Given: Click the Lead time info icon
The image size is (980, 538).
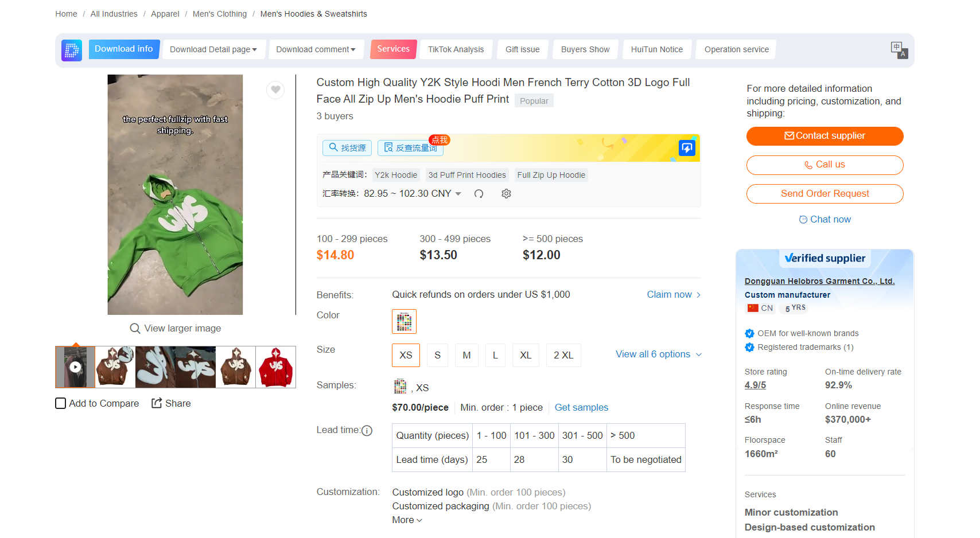Looking at the screenshot, I should point(367,431).
